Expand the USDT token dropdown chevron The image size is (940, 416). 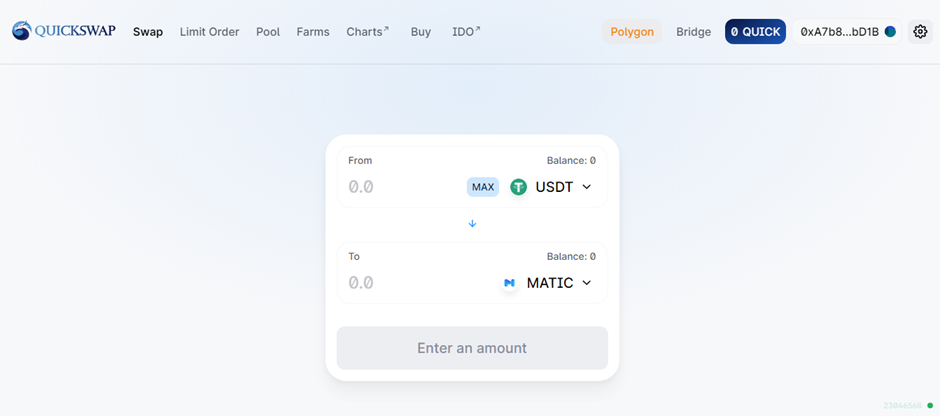pos(587,187)
